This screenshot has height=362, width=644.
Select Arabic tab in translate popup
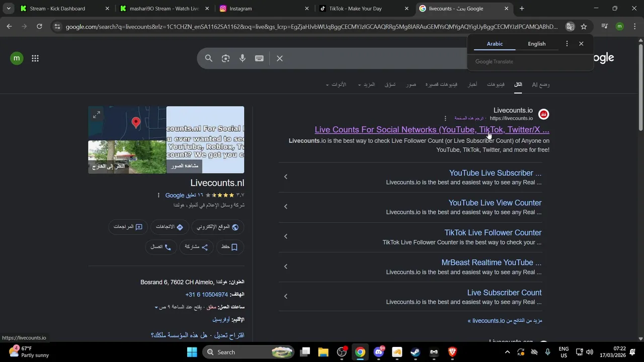(x=495, y=44)
